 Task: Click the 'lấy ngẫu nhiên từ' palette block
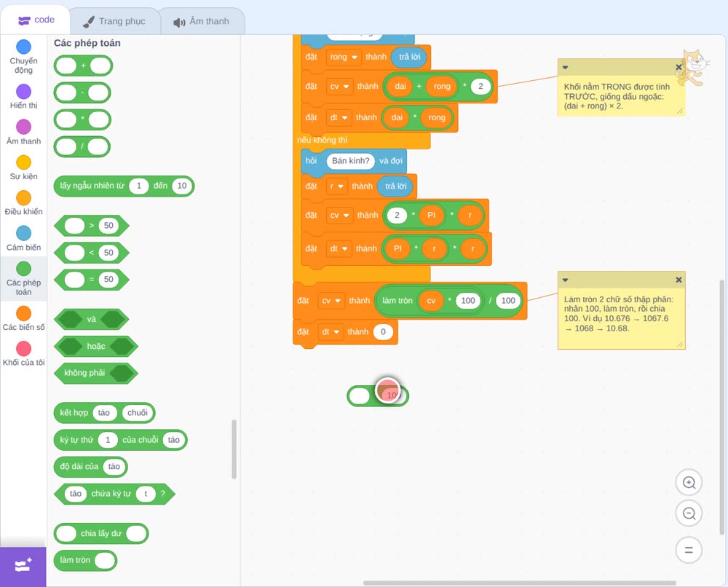(x=124, y=186)
